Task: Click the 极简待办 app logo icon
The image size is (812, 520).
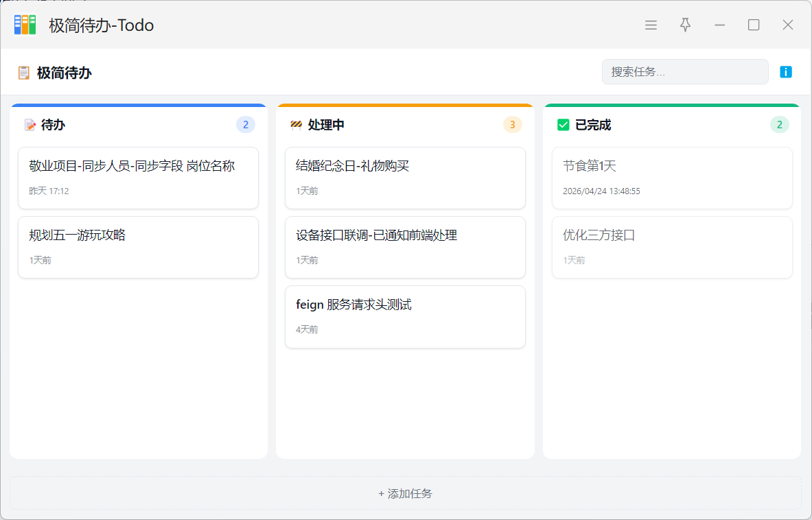Action: [25, 25]
